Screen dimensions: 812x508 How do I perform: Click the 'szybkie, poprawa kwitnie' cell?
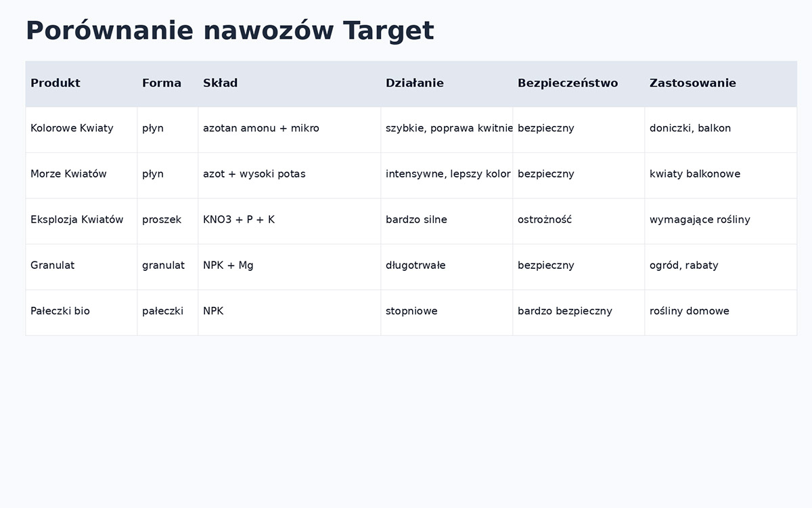point(447,129)
